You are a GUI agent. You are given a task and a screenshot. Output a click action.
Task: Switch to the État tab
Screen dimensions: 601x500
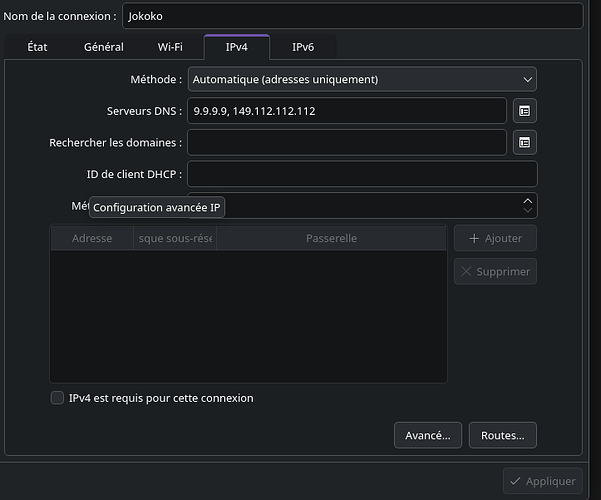[37, 47]
